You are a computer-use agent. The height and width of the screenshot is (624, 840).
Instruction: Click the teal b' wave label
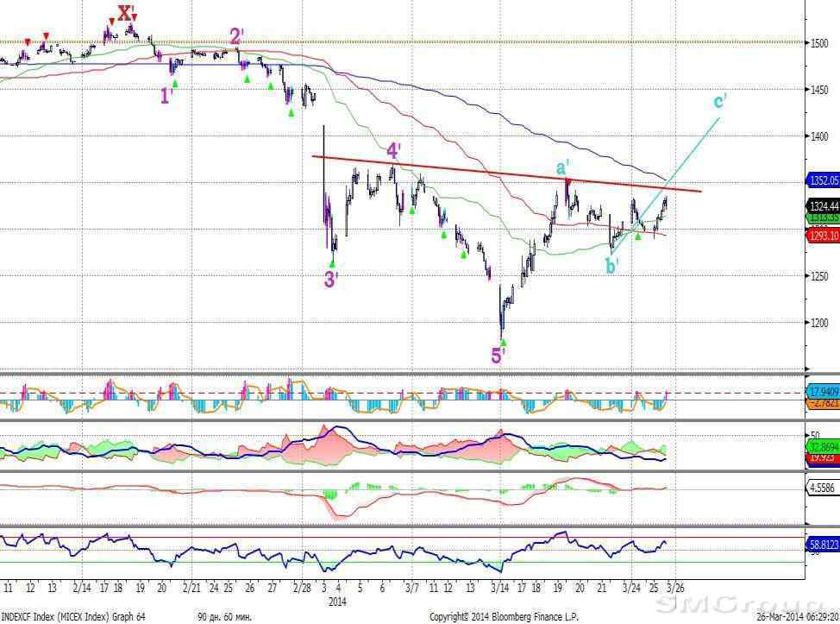(612, 265)
